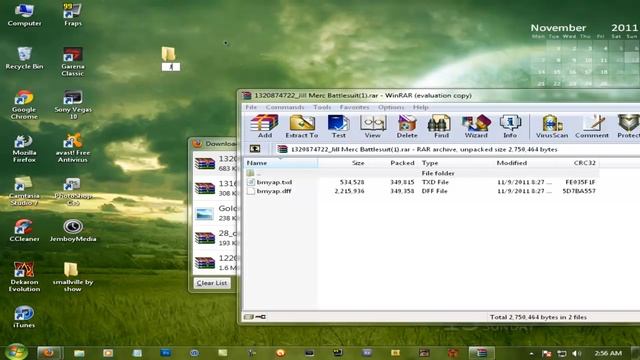Click the View file toolbar icon
640x360 pixels.
pos(373,127)
